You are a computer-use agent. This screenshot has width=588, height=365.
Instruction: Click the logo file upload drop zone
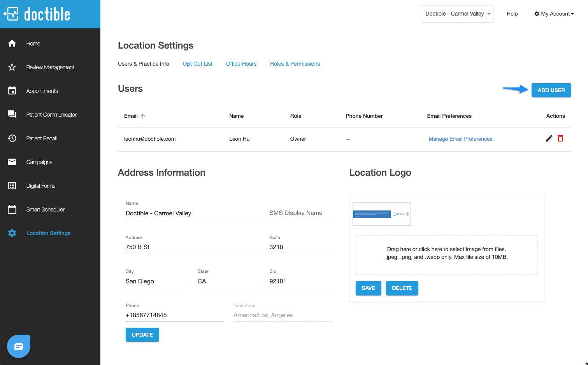click(447, 255)
